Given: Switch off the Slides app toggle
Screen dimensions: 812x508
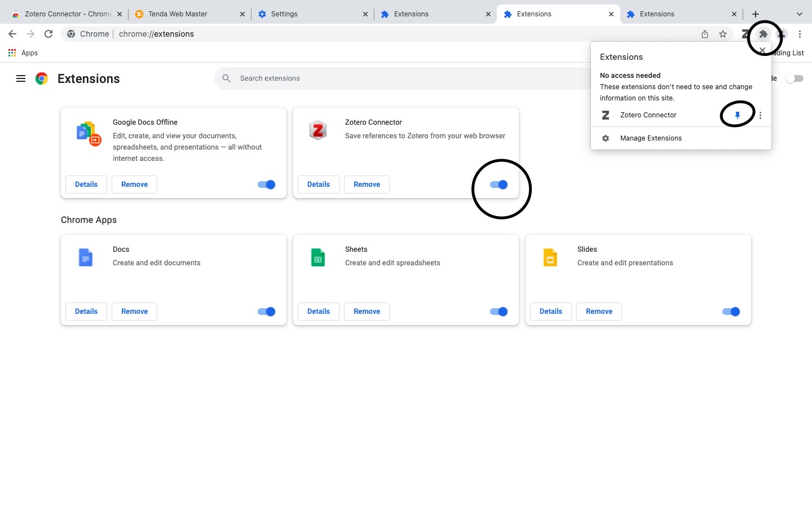Looking at the screenshot, I should point(731,312).
